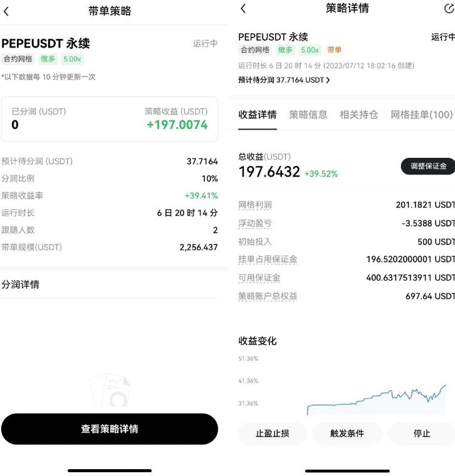
Task: Tap the 分润比例 10% value
Action: tap(209, 178)
